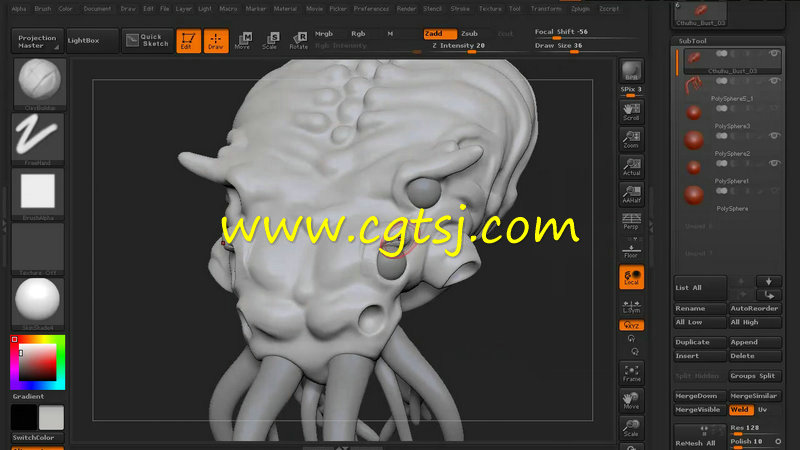Enable M material mode
800x450 pixels.
(390, 34)
